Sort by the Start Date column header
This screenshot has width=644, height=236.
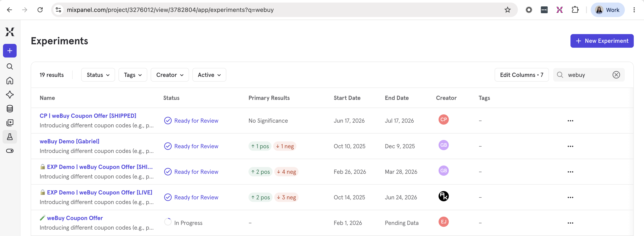(x=347, y=98)
